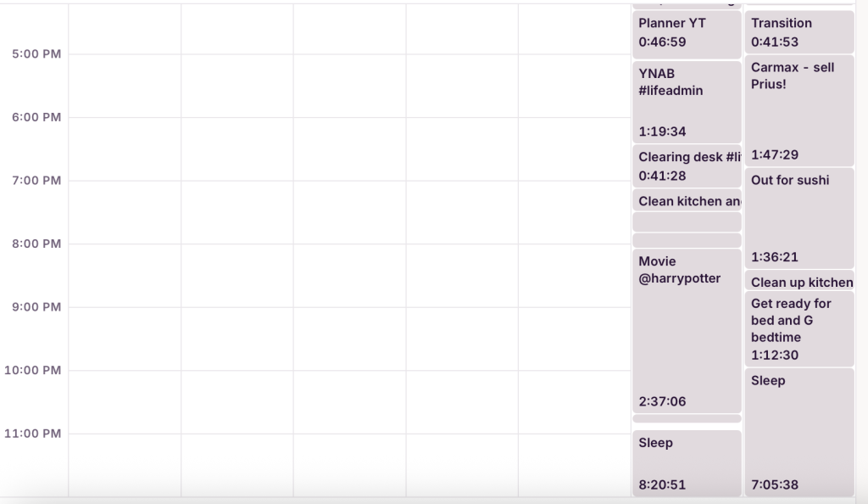This screenshot has width=868, height=504.
Task: Select the 9:00 PM time label
Action: coord(36,307)
